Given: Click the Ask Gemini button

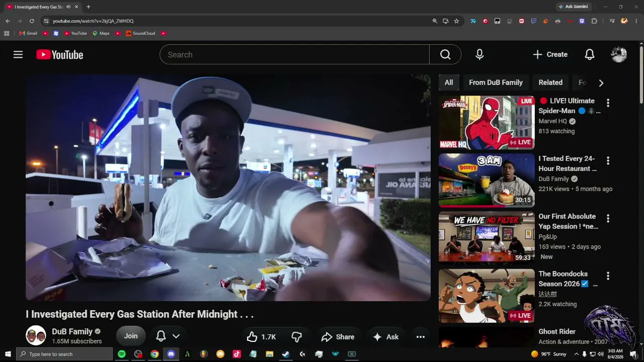Looking at the screenshot, I should point(575,7).
